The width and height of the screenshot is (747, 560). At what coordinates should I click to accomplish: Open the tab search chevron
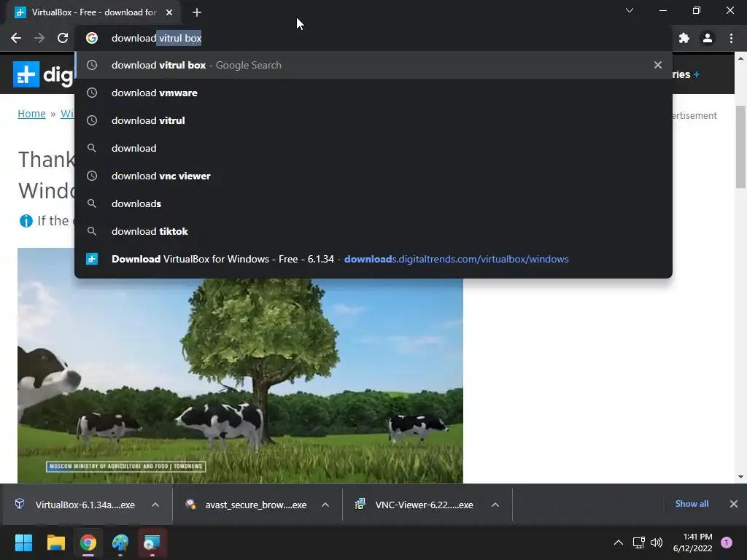coord(630,10)
